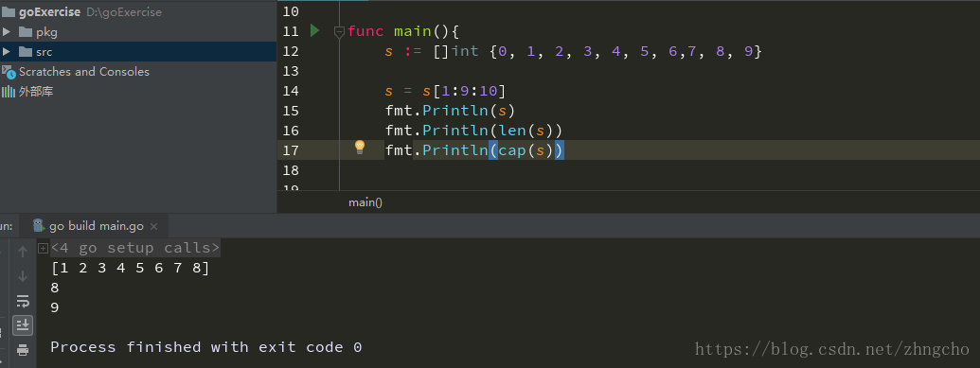Image resolution: width=980 pixels, height=368 pixels.
Task: Click the up stack trace arrow
Action: [x=23, y=251]
